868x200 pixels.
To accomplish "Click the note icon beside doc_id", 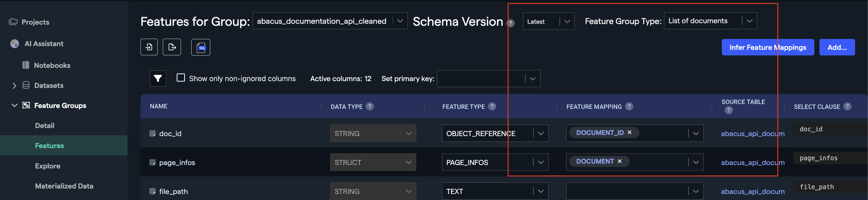I will [x=152, y=134].
